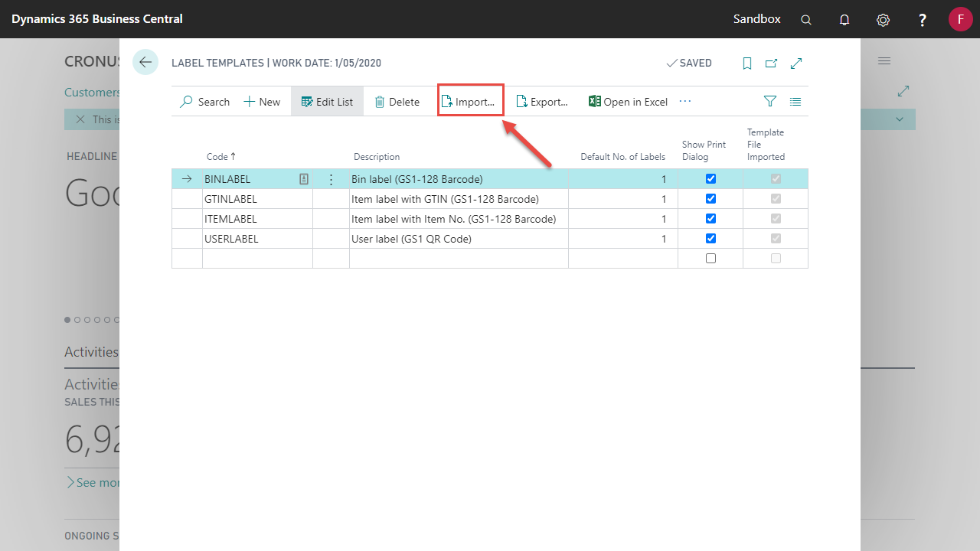Open Show Print Dialog column header

pos(704,151)
